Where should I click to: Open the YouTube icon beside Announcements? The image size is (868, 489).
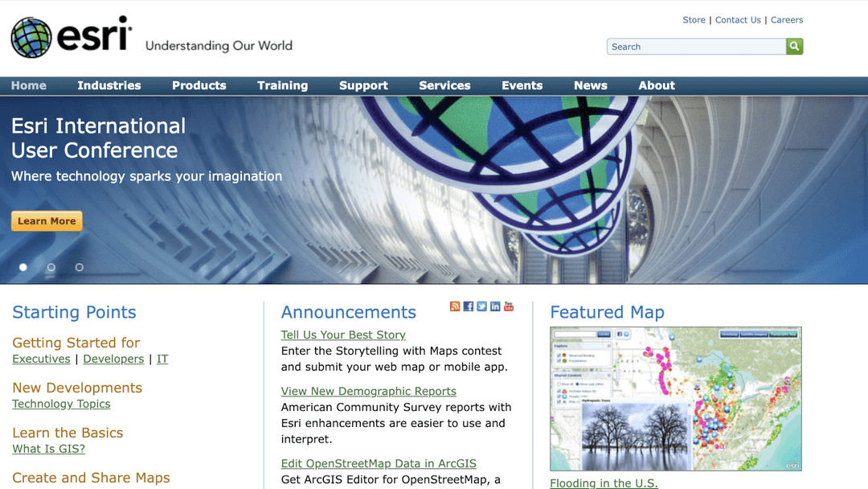click(509, 306)
